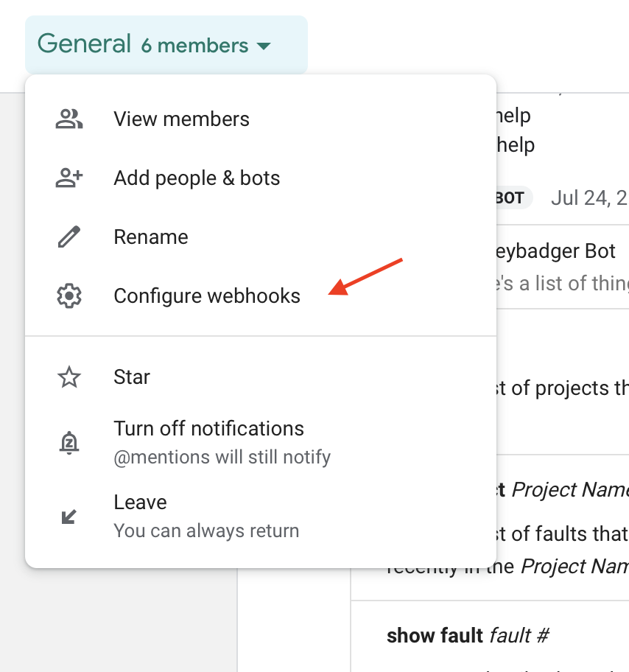This screenshot has width=629, height=672.
Task: Click Add people & bots
Action: pyautogui.click(x=197, y=178)
